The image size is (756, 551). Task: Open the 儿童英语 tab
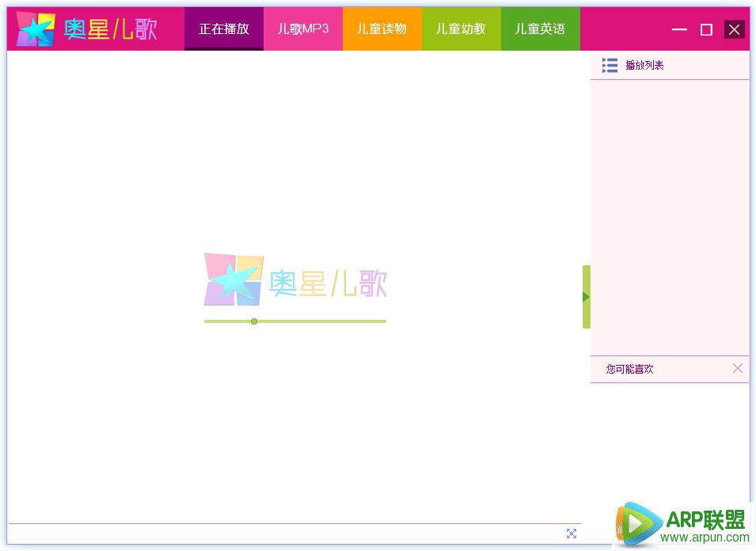540,29
